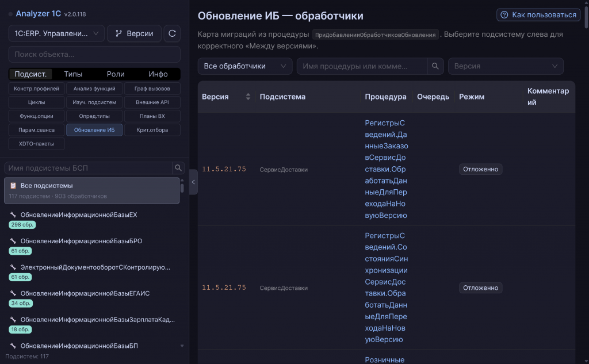The height and width of the screenshot is (364, 589).
Task: Click the subsystem list scroll-down arrow
Action: pyautogui.click(x=182, y=346)
